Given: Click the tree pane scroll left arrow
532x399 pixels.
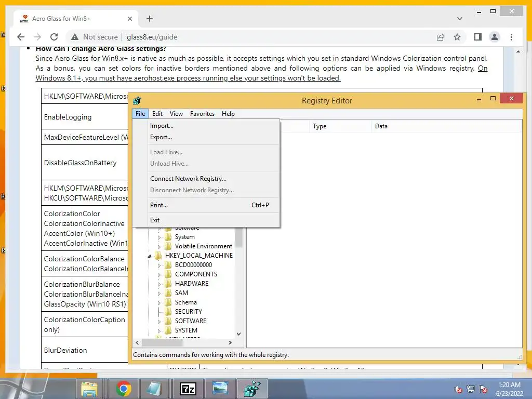Looking at the screenshot, I should 137,343.
